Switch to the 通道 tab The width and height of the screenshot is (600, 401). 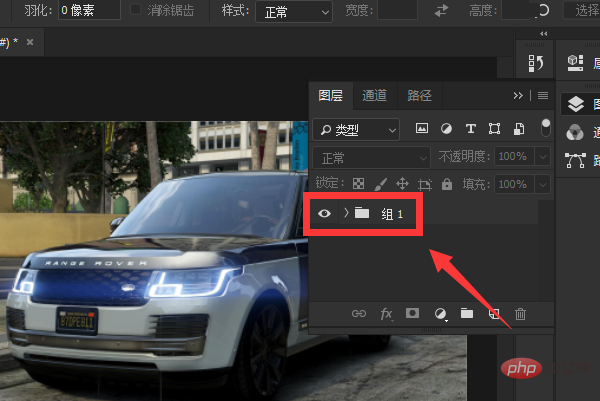[x=374, y=95]
